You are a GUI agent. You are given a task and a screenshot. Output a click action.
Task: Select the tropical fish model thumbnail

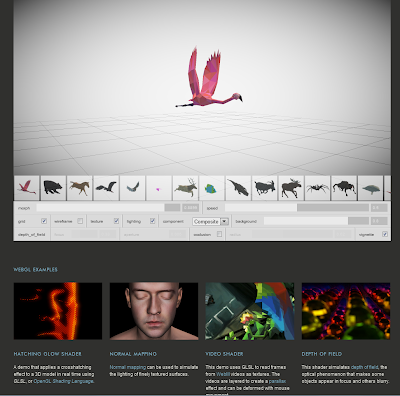tap(212, 188)
